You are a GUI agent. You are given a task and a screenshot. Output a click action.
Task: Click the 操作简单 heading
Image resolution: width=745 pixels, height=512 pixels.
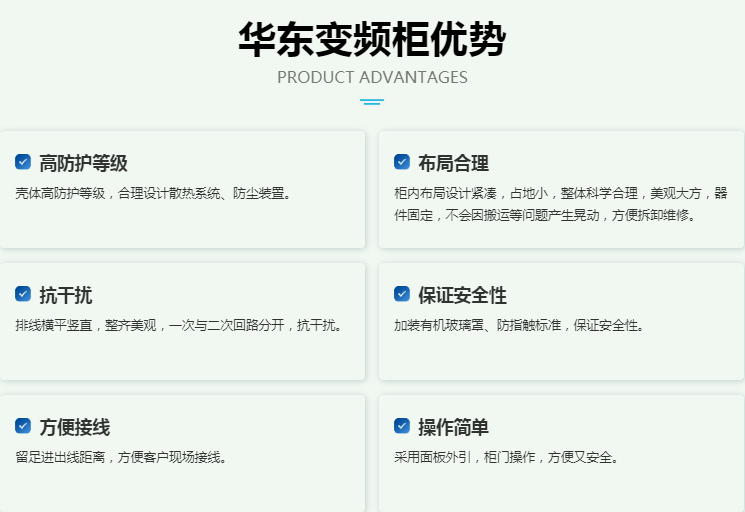point(453,427)
